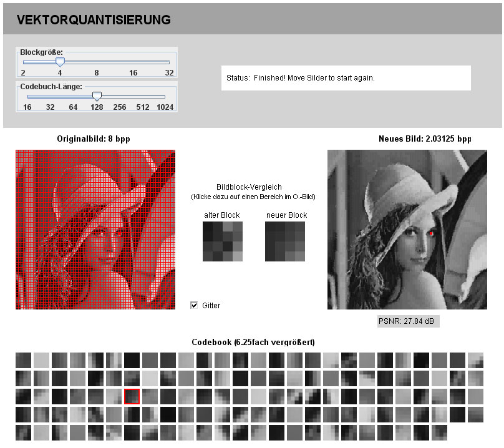Click the 'Blockgröße:' label
504x448 pixels.
(x=41, y=52)
